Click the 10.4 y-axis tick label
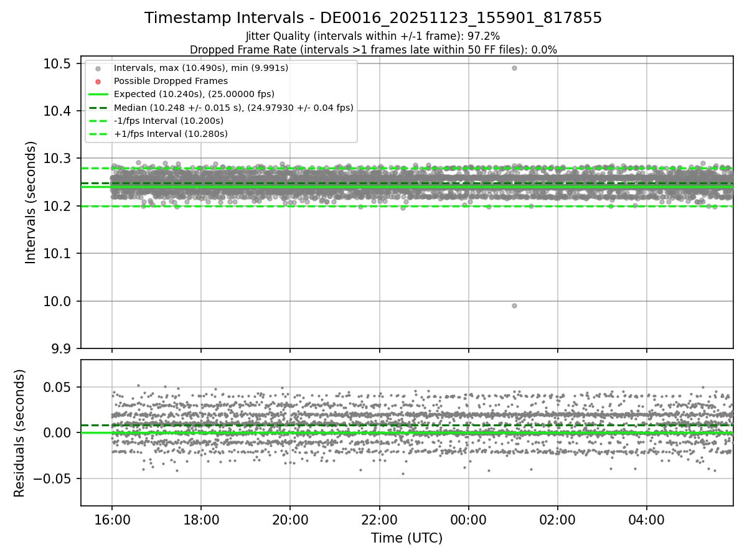The image size is (747, 560). click(58, 111)
